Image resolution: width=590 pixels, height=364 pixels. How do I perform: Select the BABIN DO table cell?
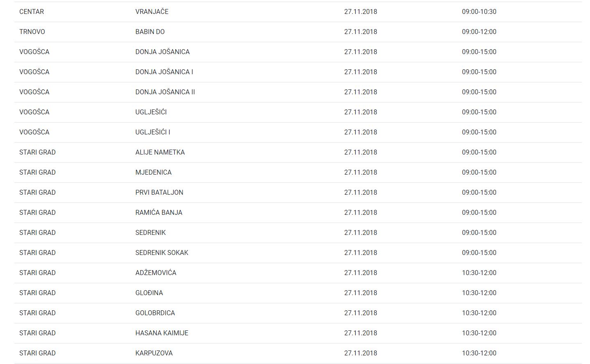click(x=150, y=32)
